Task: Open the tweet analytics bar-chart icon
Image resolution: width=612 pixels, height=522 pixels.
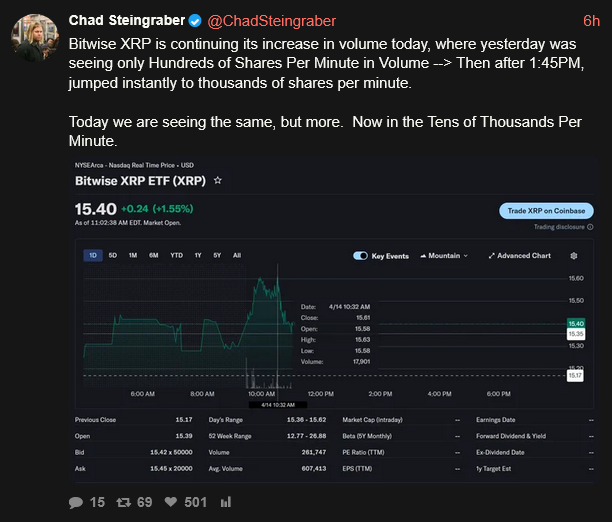Action: pyautogui.click(x=225, y=502)
